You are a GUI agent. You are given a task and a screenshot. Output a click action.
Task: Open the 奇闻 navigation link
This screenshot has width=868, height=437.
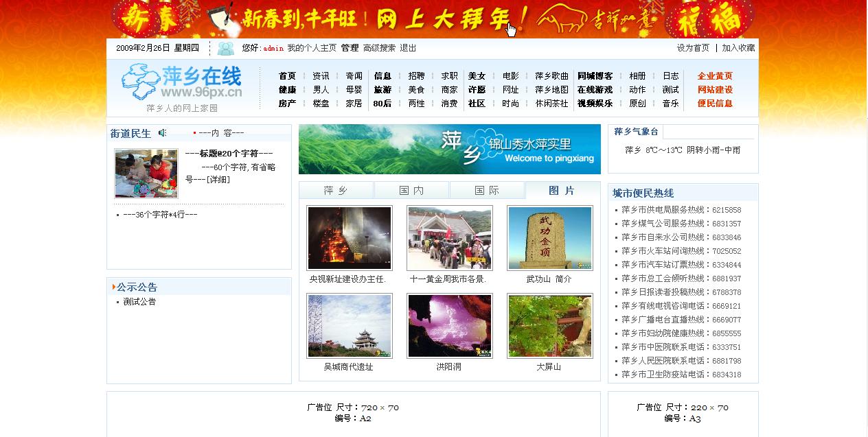tap(354, 76)
